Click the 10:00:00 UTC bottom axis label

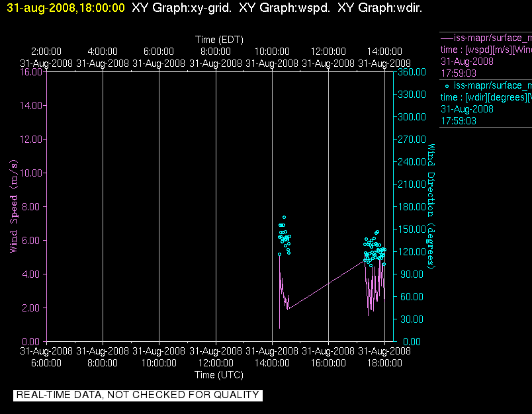pyautogui.click(x=159, y=363)
